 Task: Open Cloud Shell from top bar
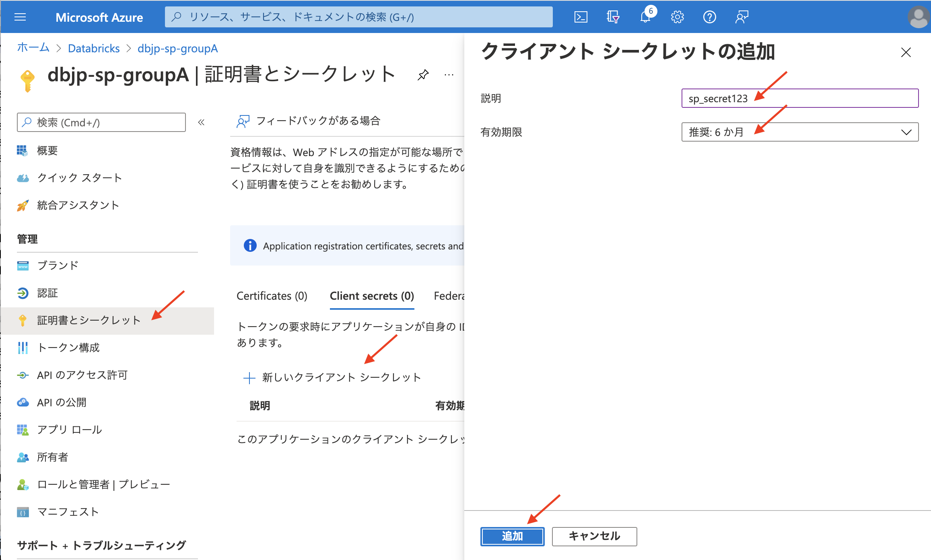tap(581, 17)
